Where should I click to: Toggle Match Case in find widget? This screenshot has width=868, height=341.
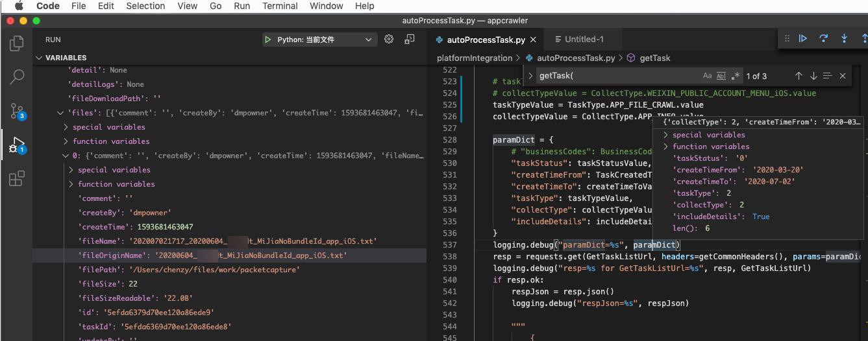708,76
